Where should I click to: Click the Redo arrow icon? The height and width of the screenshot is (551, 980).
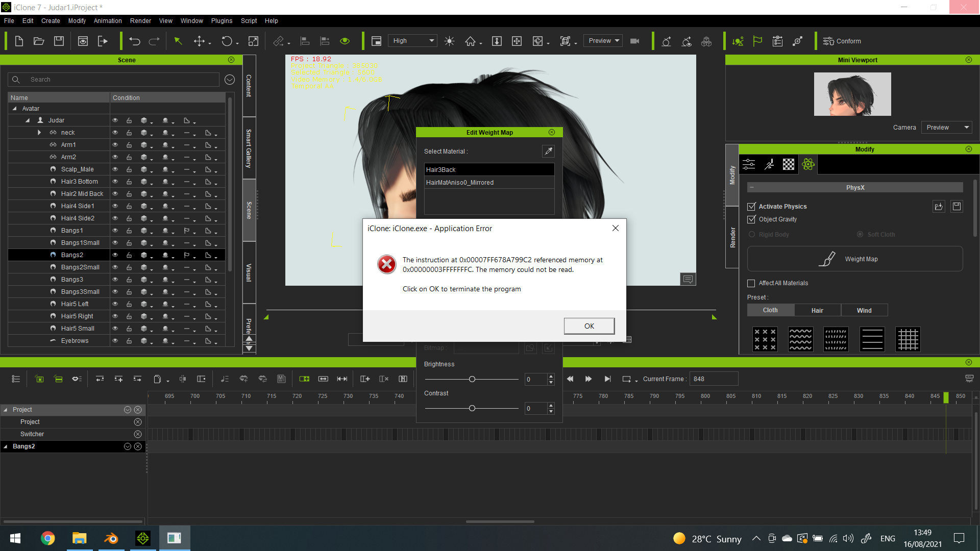click(x=154, y=41)
